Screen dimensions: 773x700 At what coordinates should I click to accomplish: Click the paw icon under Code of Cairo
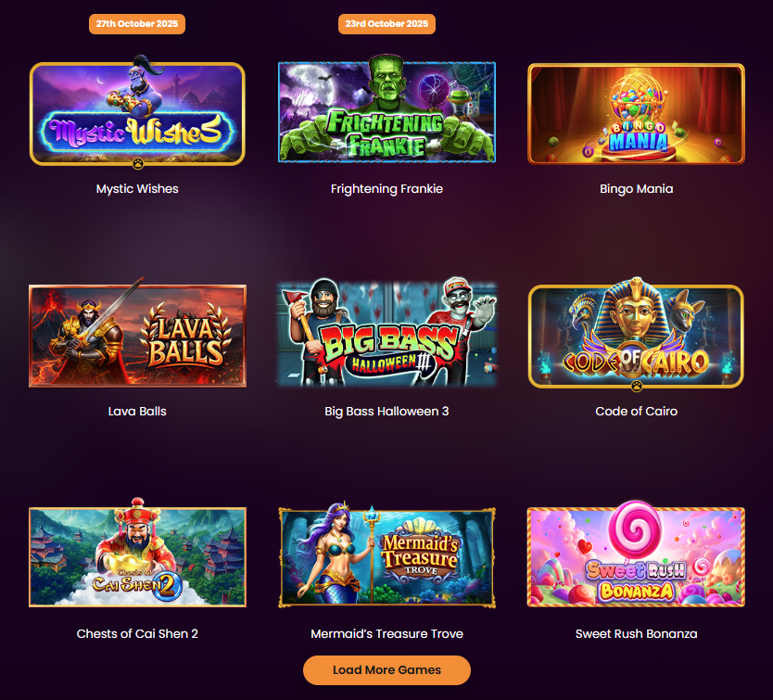coord(637,386)
